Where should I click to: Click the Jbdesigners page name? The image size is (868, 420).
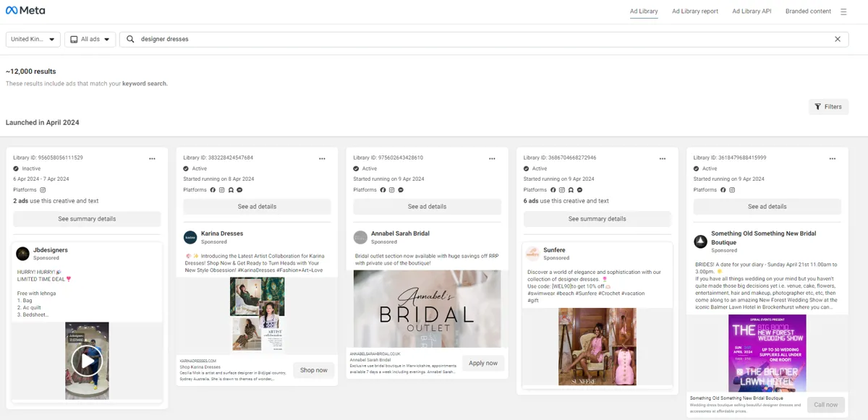[51, 250]
